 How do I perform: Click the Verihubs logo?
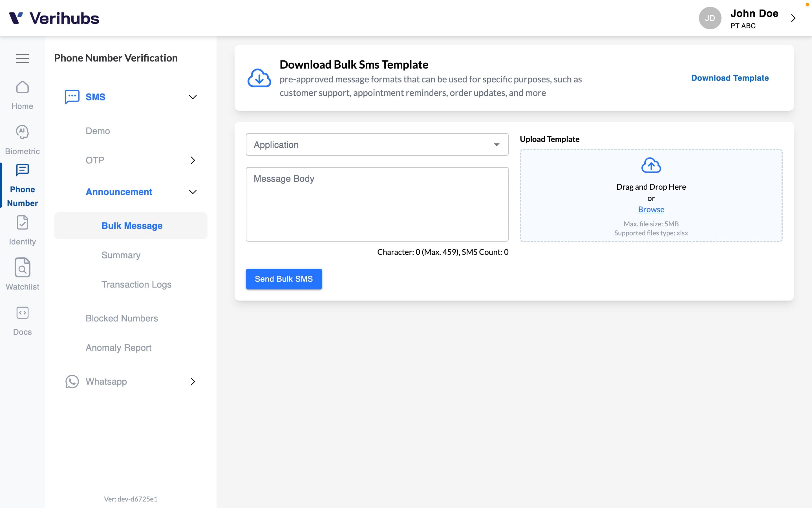coord(54,18)
